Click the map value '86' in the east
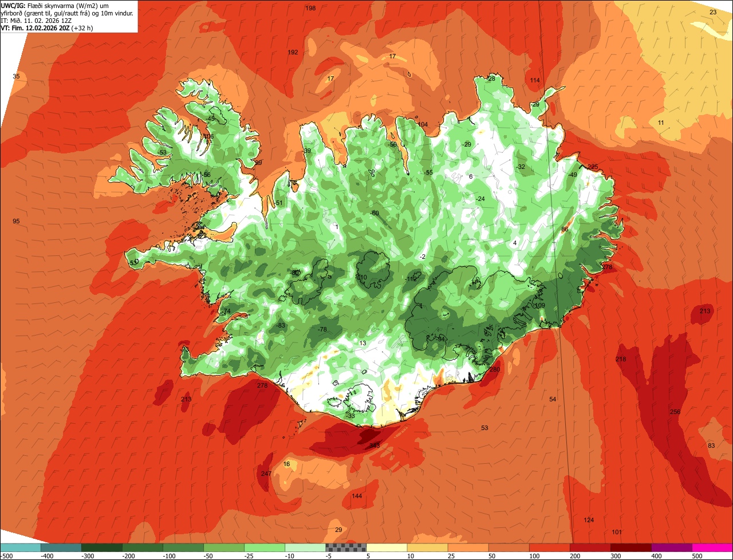This screenshot has width=733, height=560. click(565, 229)
